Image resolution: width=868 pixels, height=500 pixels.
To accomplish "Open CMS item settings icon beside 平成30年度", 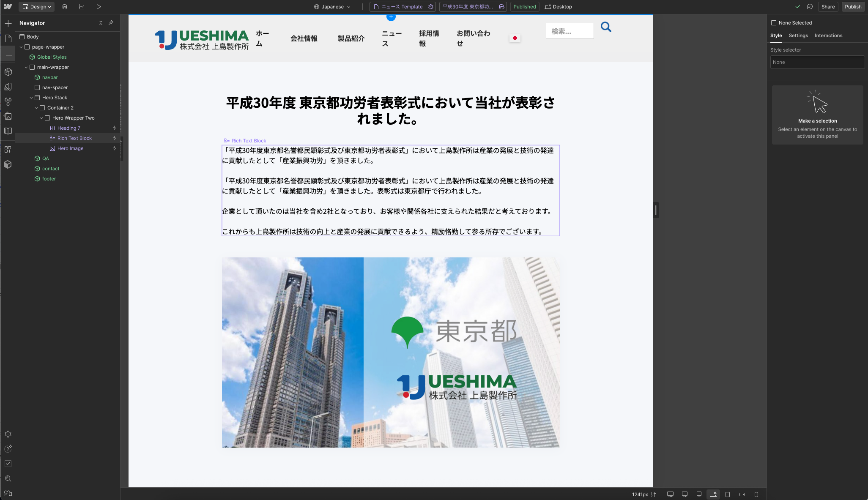I will click(x=501, y=7).
